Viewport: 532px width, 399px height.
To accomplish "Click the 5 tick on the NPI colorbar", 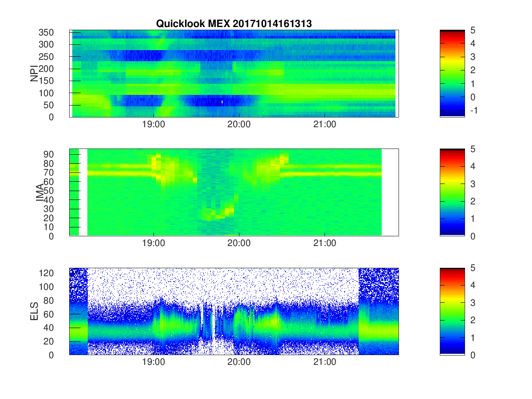I will pos(473,30).
